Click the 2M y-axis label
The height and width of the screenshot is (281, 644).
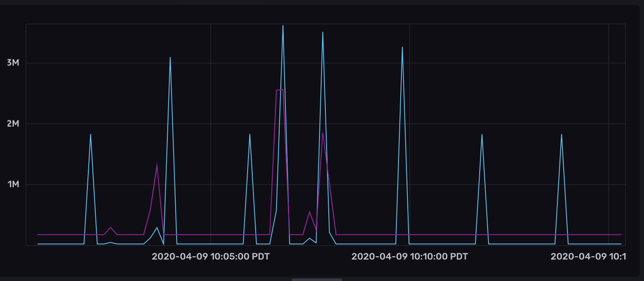(x=13, y=124)
